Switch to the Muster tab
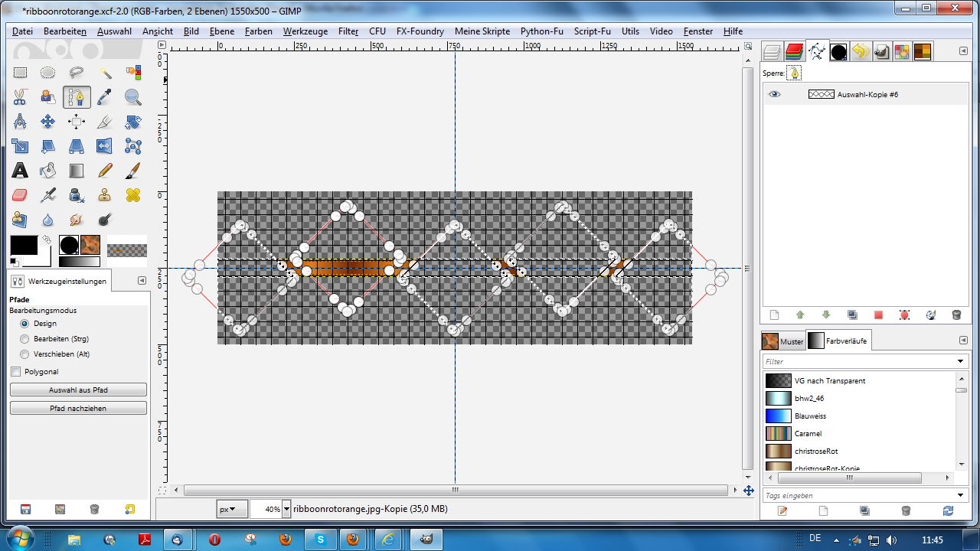Screen dimensions: 980x551 click(x=782, y=341)
